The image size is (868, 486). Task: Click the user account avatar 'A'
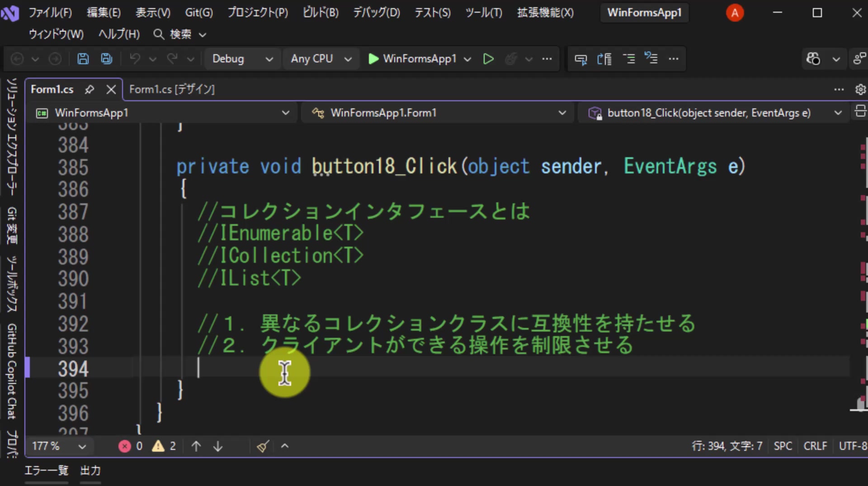tap(735, 13)
